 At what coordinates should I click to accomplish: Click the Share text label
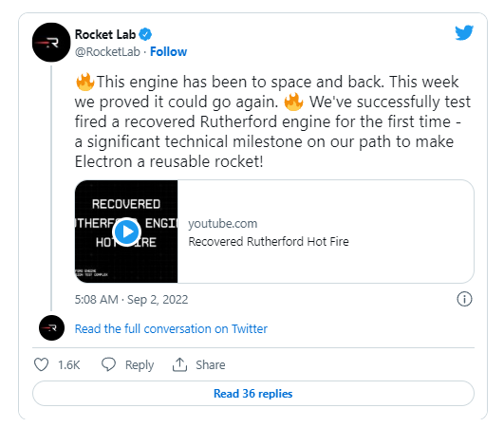[x=211, y=365]
